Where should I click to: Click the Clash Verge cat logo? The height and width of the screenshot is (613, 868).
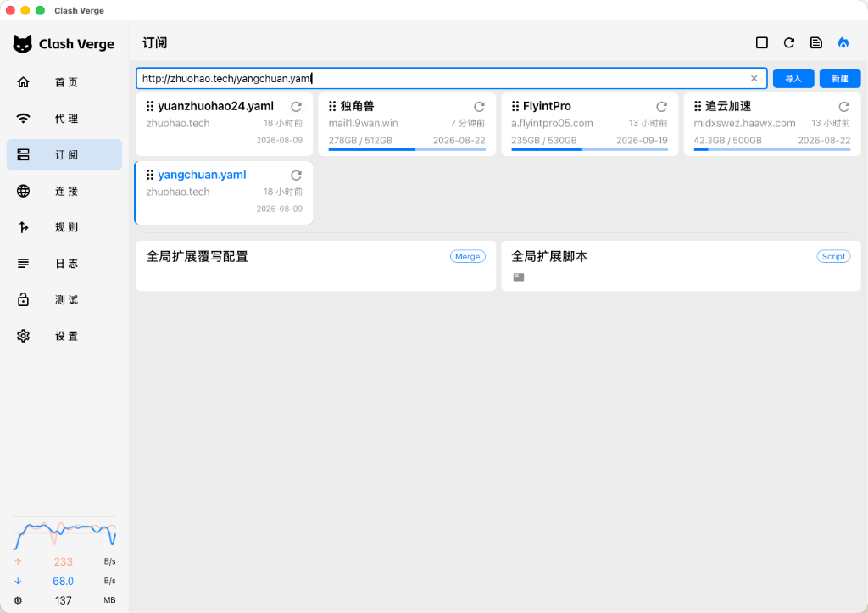point(23,44)
